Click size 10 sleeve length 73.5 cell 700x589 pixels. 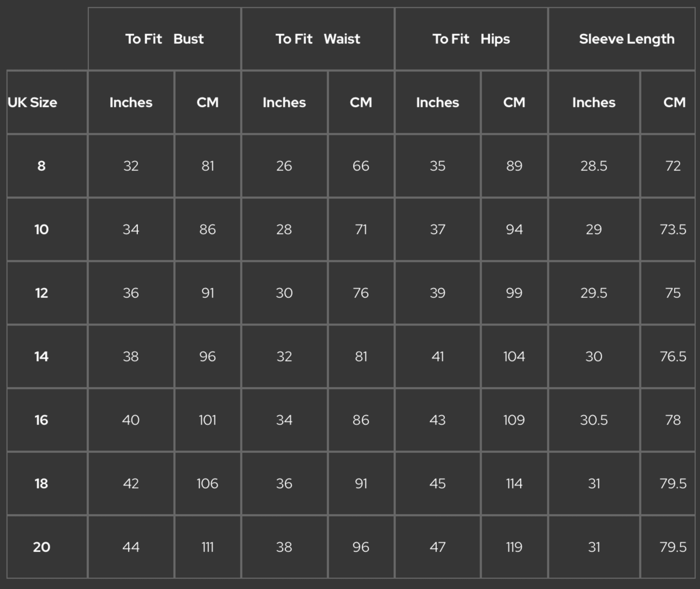pos(673,229)
